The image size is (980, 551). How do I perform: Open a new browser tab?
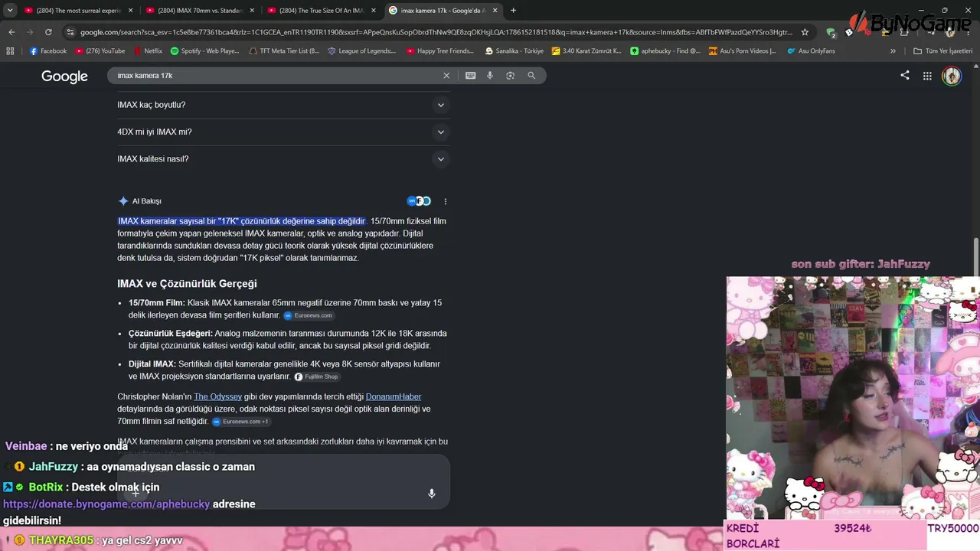coord(513,11)
